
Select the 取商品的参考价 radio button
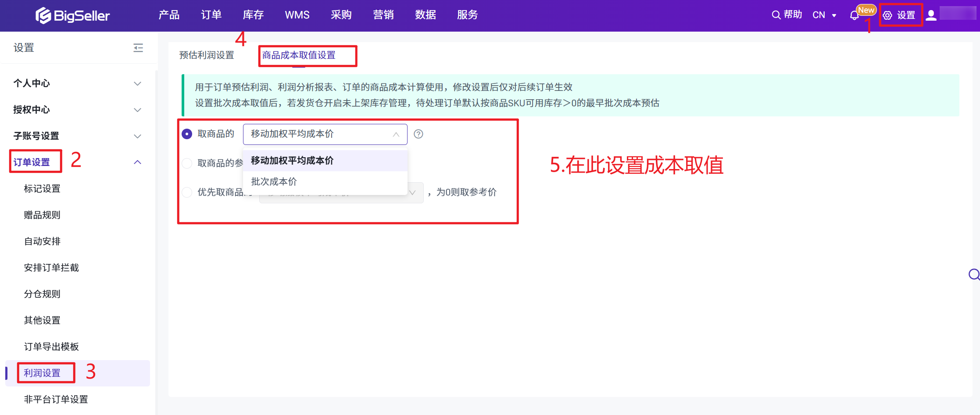point(187,163)
